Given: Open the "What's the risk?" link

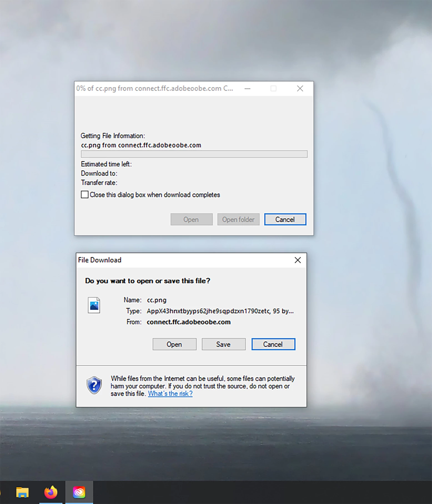Looking at the screenshot, I should pos(170,394).
